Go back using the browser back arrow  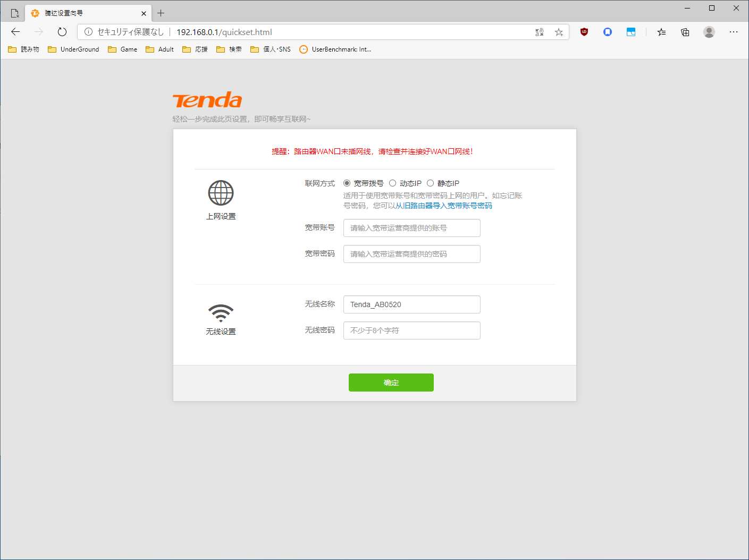[15, 32]
